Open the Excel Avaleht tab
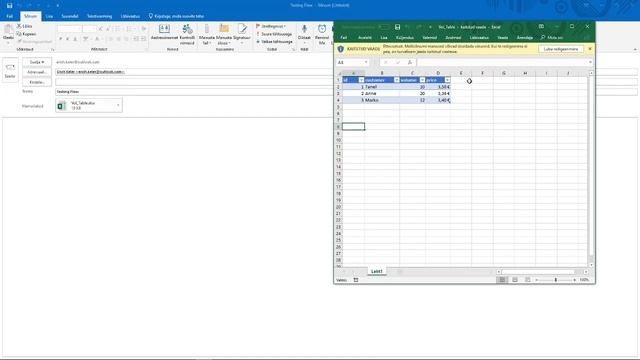Screen dimensions: 640x360 (x=364, y=38)
